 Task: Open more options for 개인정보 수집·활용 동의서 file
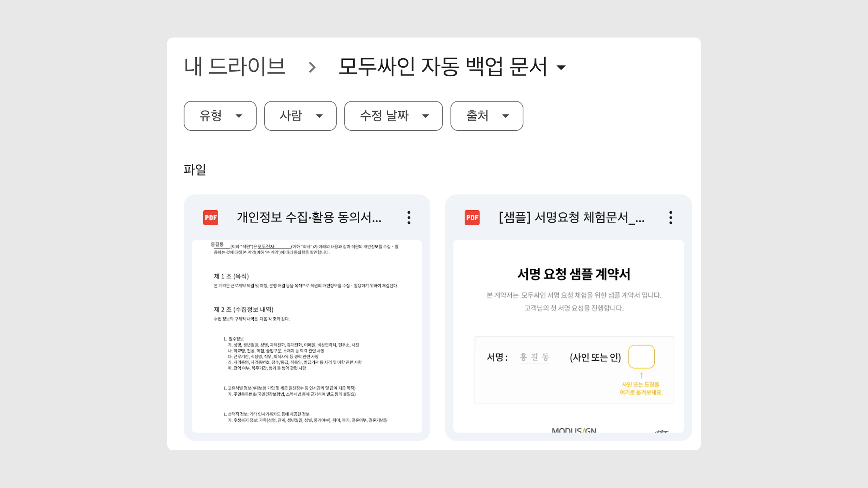pyautogui.click(x=409, y=218)
